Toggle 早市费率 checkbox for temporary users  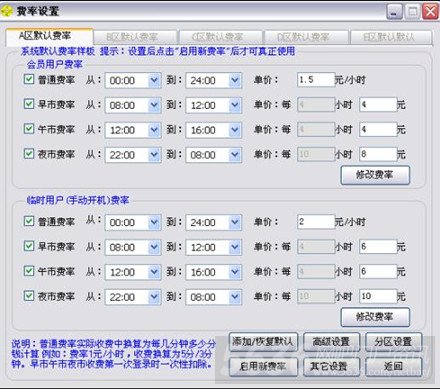pyautogui.click(x=29, y=246)
